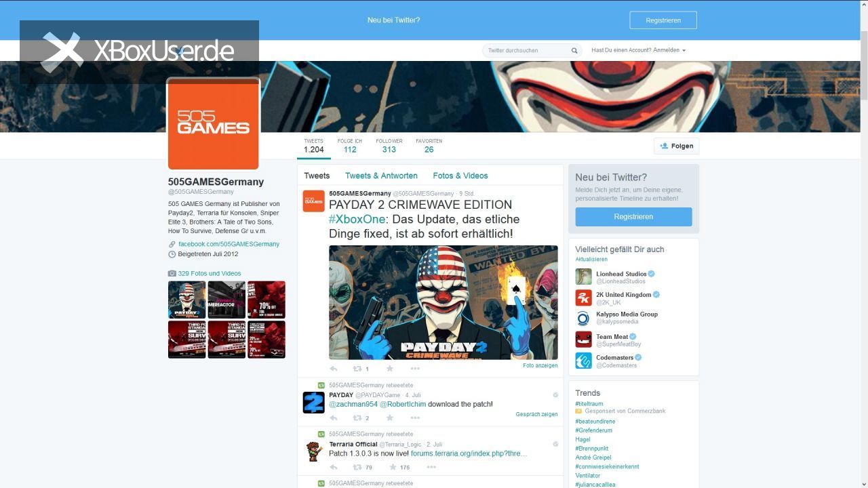
Task: Open the Follower count 313
Action: [389, 146]
